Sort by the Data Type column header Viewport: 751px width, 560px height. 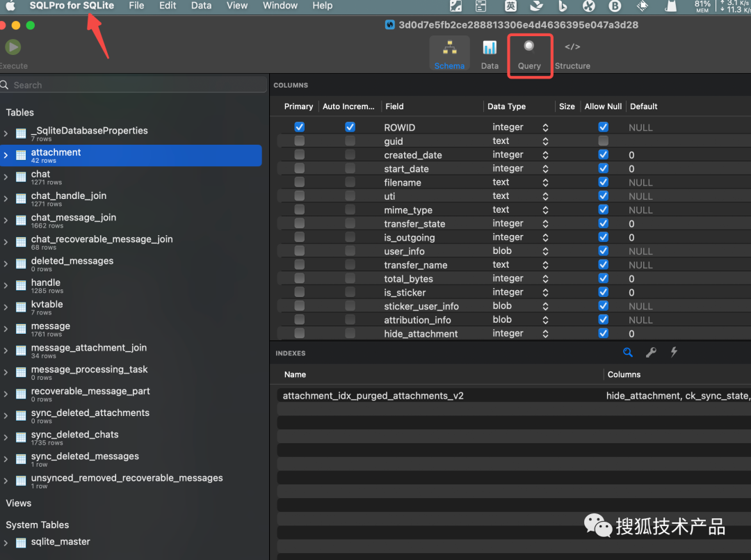click(507, 106)
